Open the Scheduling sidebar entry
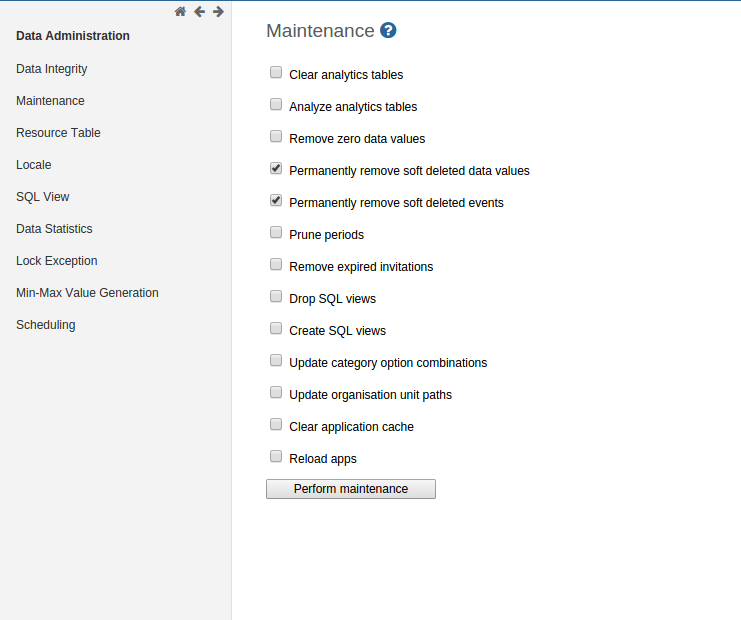 (x=46, y=325)
